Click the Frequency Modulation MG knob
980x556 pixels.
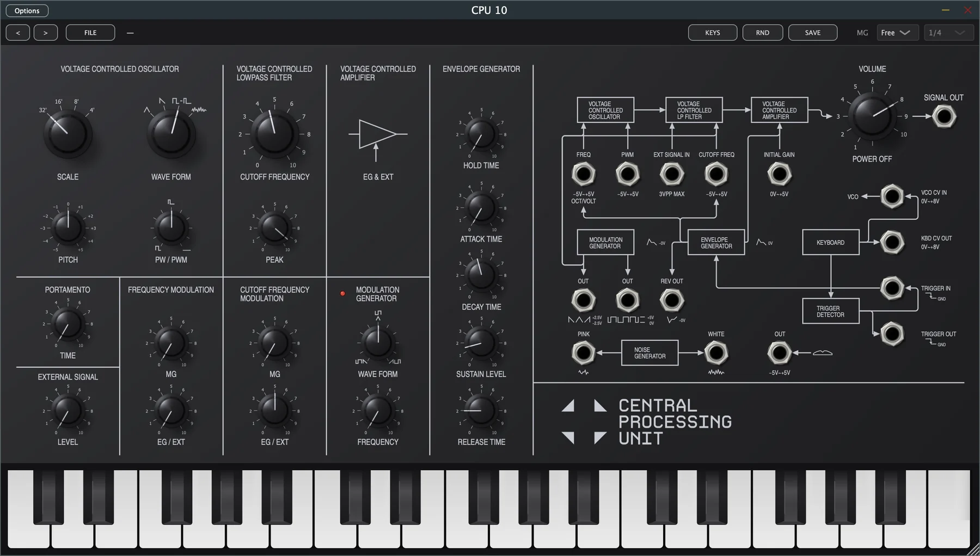(171, 343)
